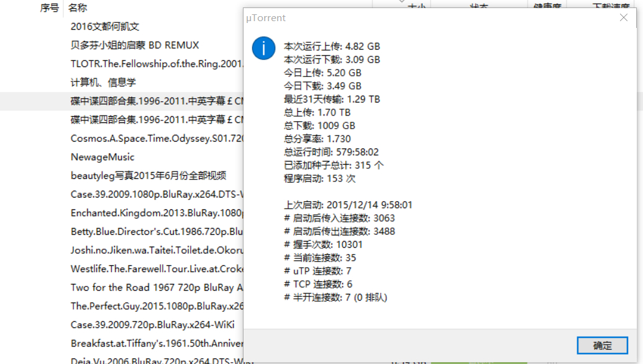Click the 启动后传入连接数: 3063 line
The image size is (643, 364).
340,218
